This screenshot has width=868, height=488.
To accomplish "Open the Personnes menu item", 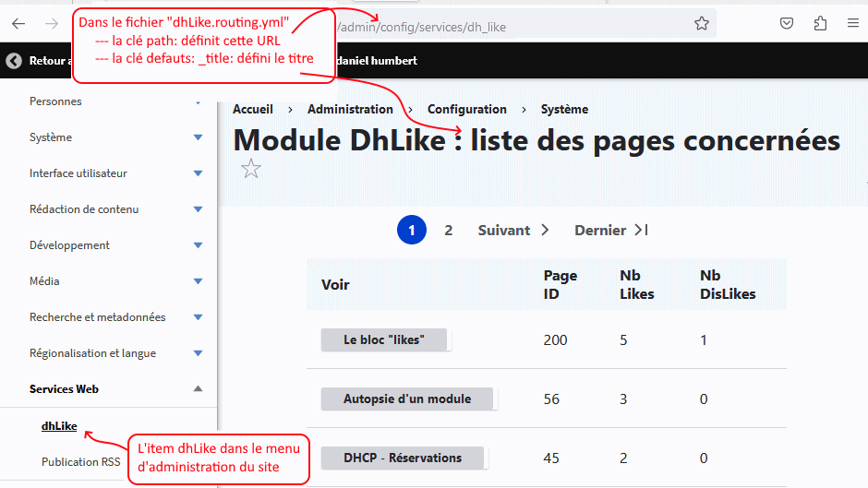I will pos(55,101).
